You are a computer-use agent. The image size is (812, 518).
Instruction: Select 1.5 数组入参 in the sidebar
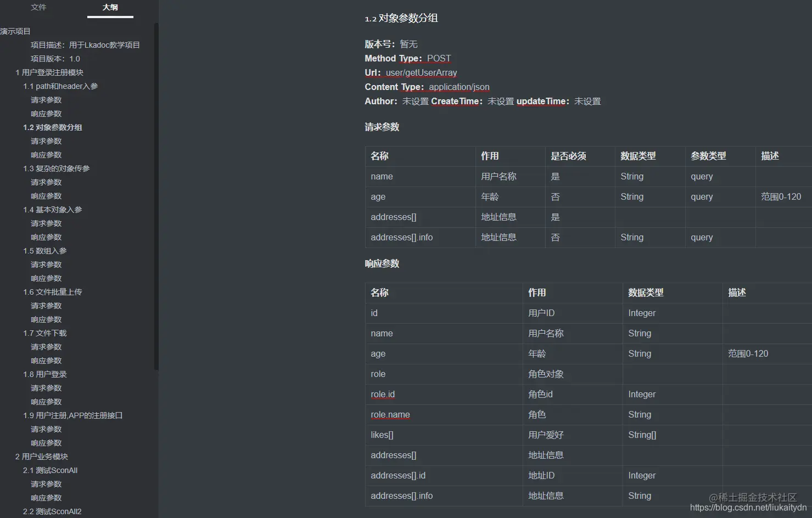point(45,251)
